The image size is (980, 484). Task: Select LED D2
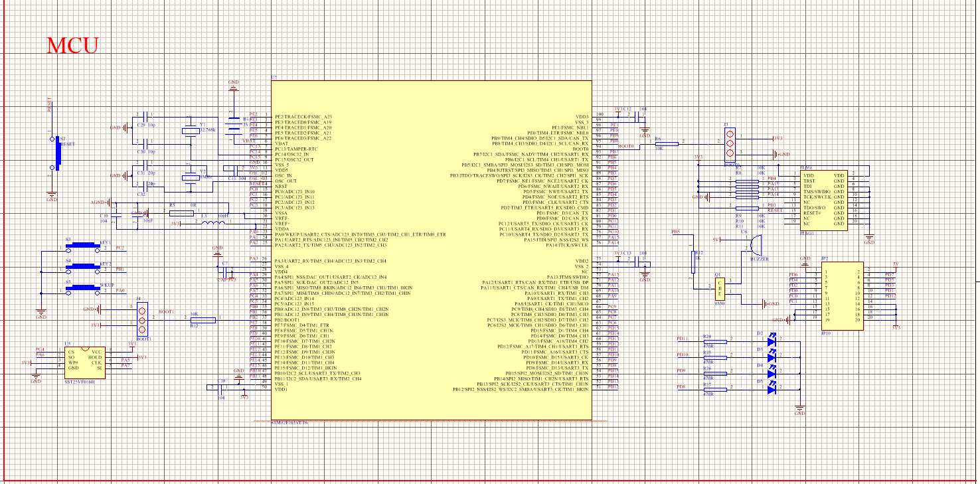tap(770, 341)
